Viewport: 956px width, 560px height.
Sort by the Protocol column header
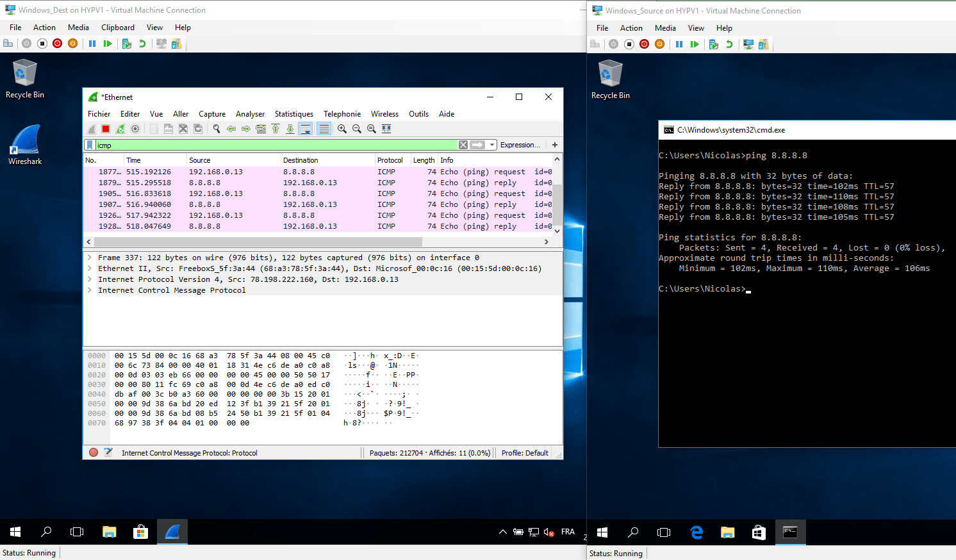(392, 160)
